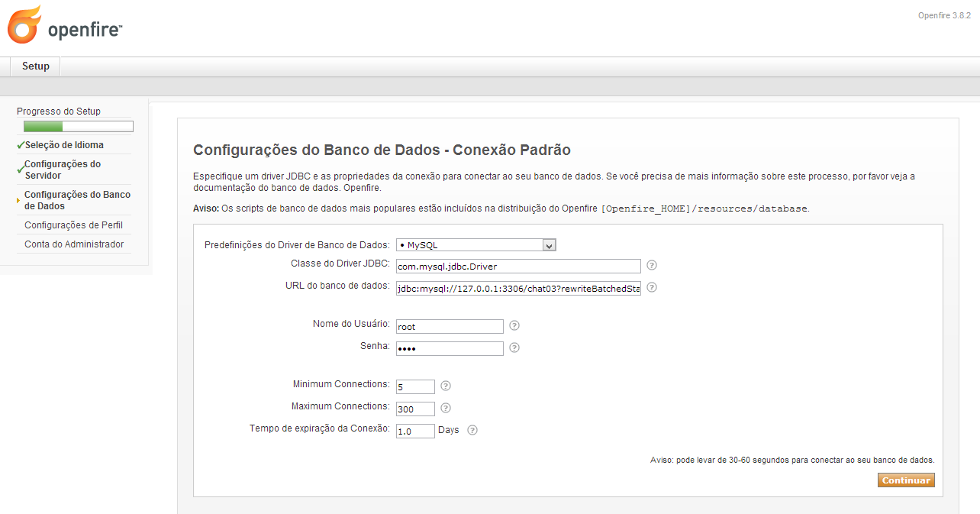Image resolution: width=980 pixels, height=514 pixels.
Task: Click the 30-60 segundos warning text
Action: tap(792, 460)
